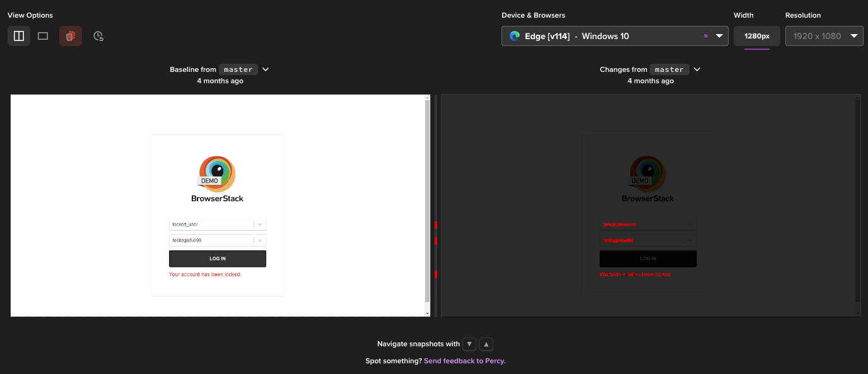
Task: Click the baseline screenshot image
Action: [x=218, y=205]
